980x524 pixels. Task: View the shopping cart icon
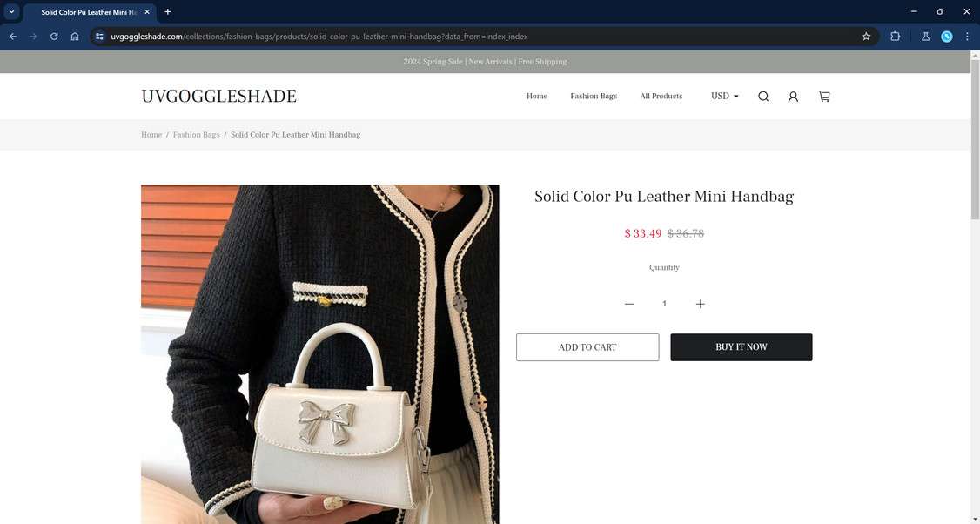tap(824, 97)
